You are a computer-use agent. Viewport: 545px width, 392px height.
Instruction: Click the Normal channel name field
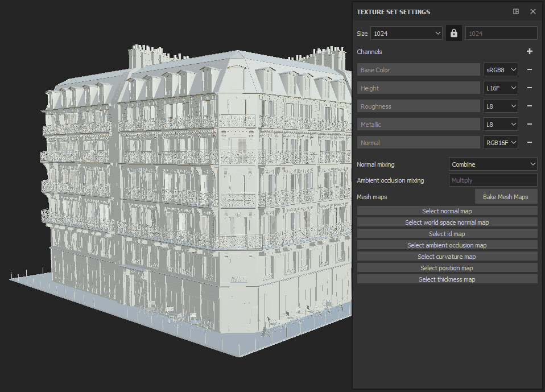[419, 142]
